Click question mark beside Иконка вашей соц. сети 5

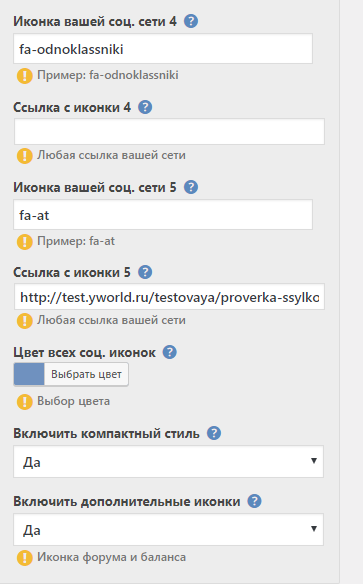191,187
